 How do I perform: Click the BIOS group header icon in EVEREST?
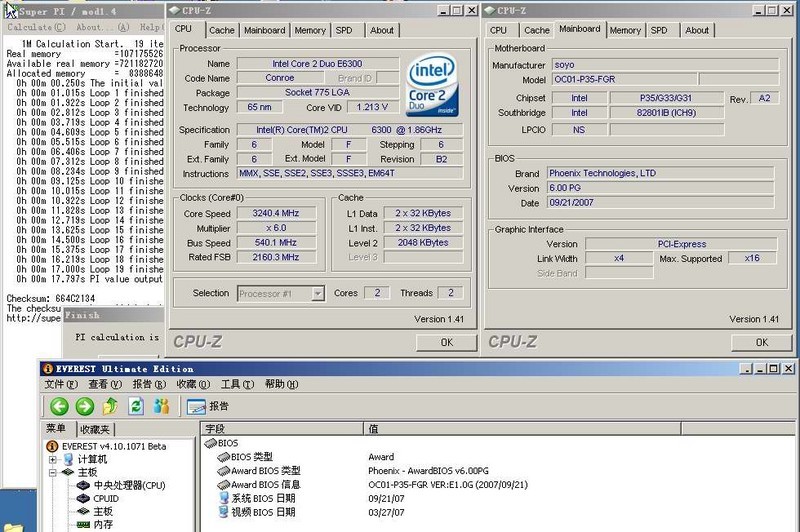pyautogui.click(x=210, y=443)
